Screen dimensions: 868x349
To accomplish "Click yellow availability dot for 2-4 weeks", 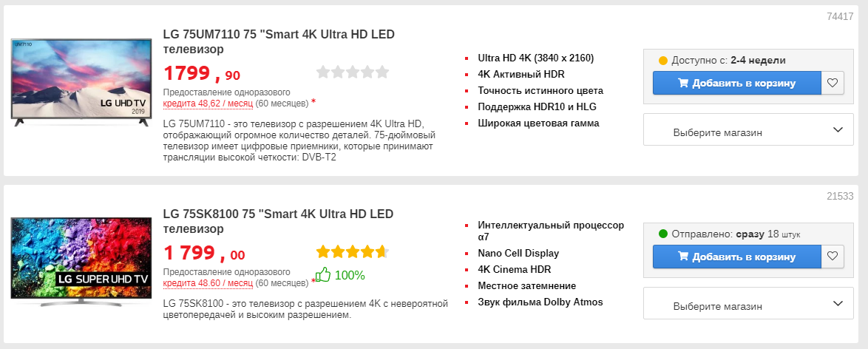I will (x=663, y=61).
